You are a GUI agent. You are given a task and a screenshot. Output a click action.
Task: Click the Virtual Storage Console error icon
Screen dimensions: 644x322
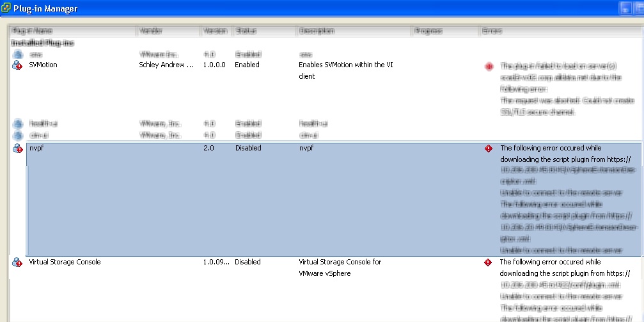[x=489, y=262]
